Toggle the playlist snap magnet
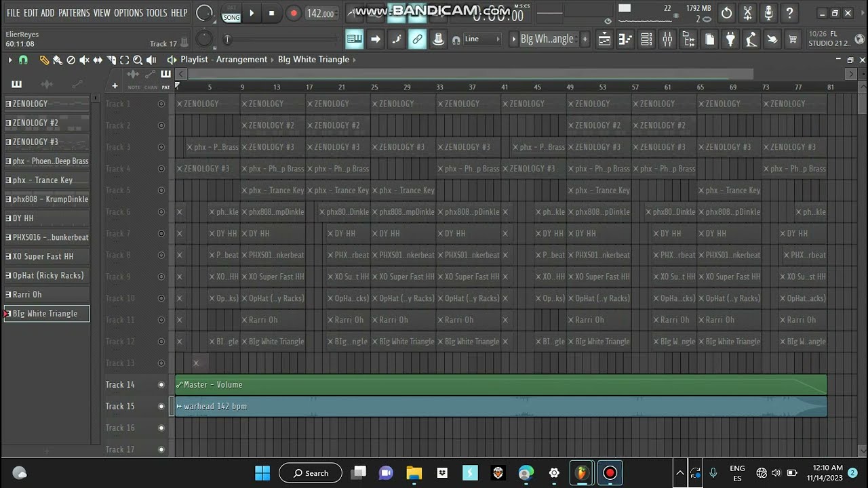Image resolution: width=868 pixels, height=488 pixels. (x=23, y=60)
